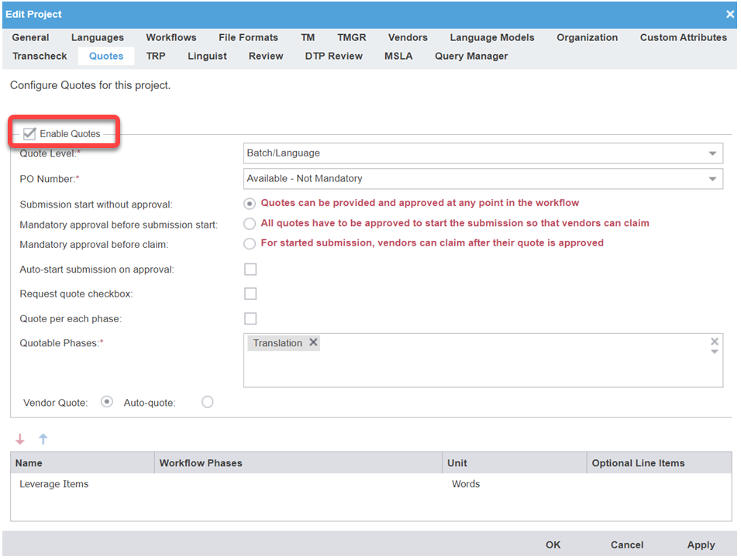Open the Query Manager tab
This screenshot has width=741, height=560.
[x=471, y=56]
